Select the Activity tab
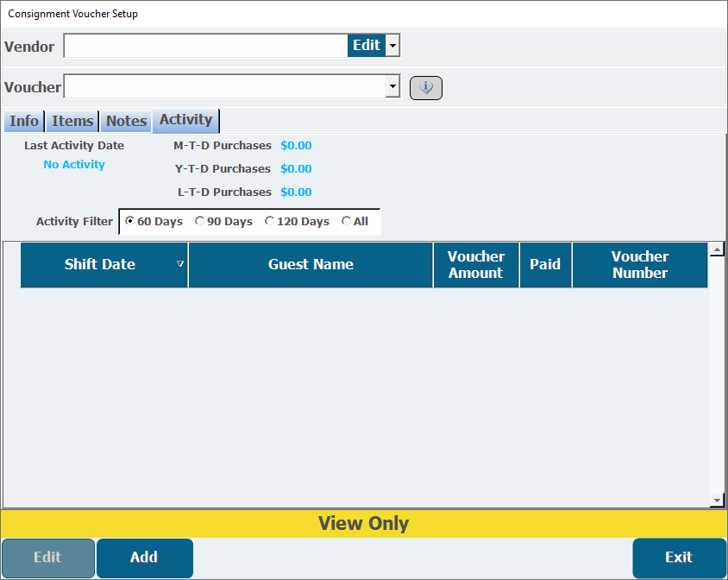This screenshot has width=728, height=580. tap(185, 120)
